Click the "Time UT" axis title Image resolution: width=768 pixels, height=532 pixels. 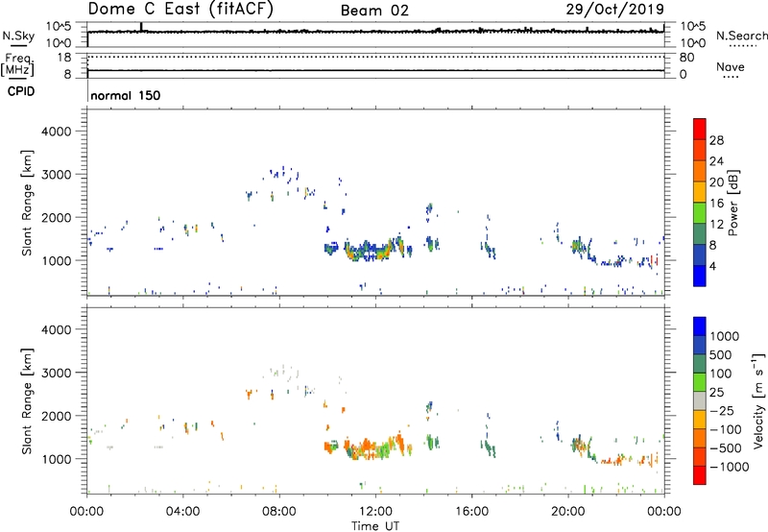click(x=375, y=526)
